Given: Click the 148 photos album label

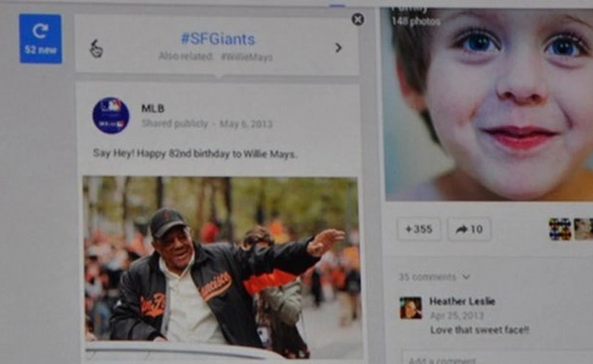Looking at the screenshot, I should point(416,21).
